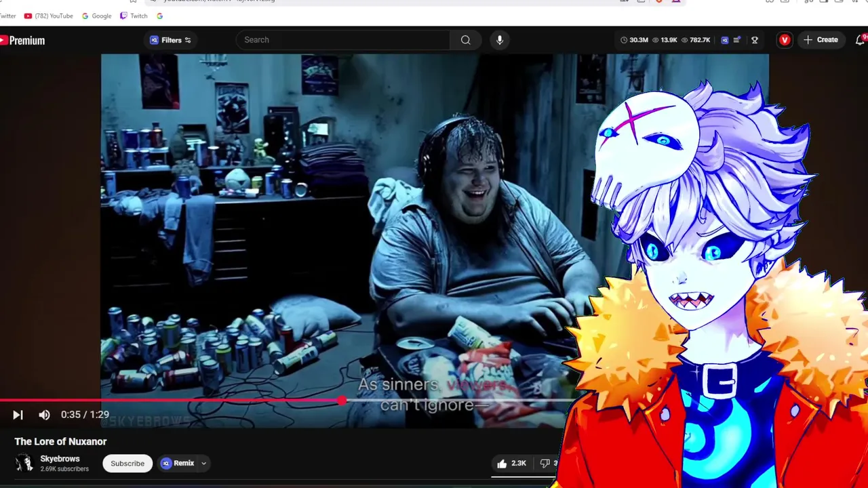The image size is (868, 488).
Task: Click the trophy icon in header
Action: pyautogui.click(x=755, y=40)
